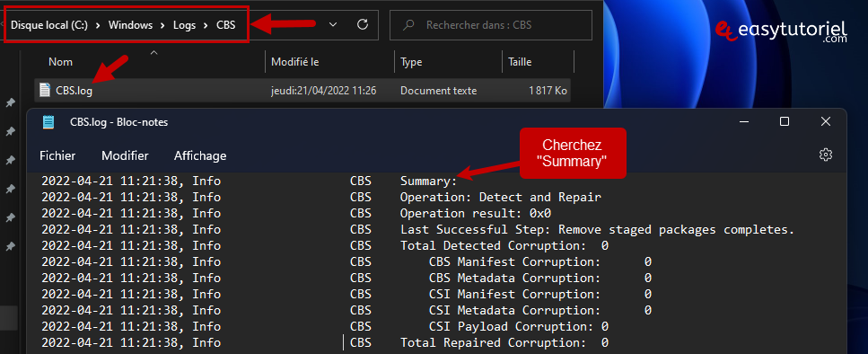Open the Notepad settings gear
Viewport: 868px width, 354px height.
[x=826, y=155]
